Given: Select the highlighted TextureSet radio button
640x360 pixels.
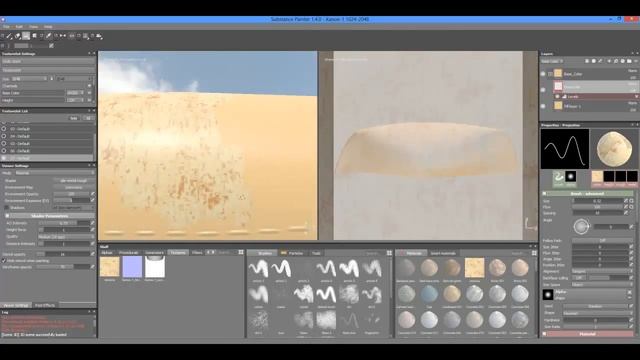Looking at the screenshot, I should pos(4,158).
